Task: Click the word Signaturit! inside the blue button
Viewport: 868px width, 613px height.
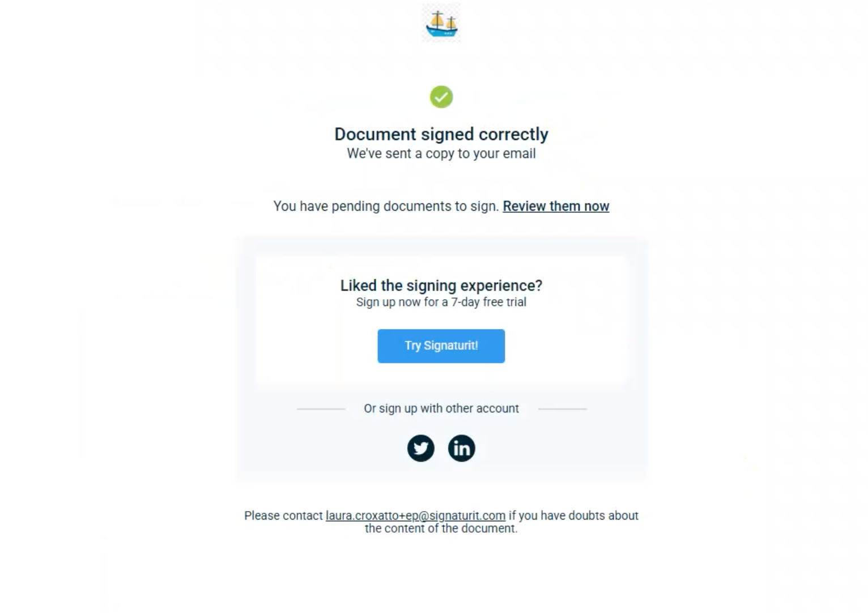Action: (451, 346)
